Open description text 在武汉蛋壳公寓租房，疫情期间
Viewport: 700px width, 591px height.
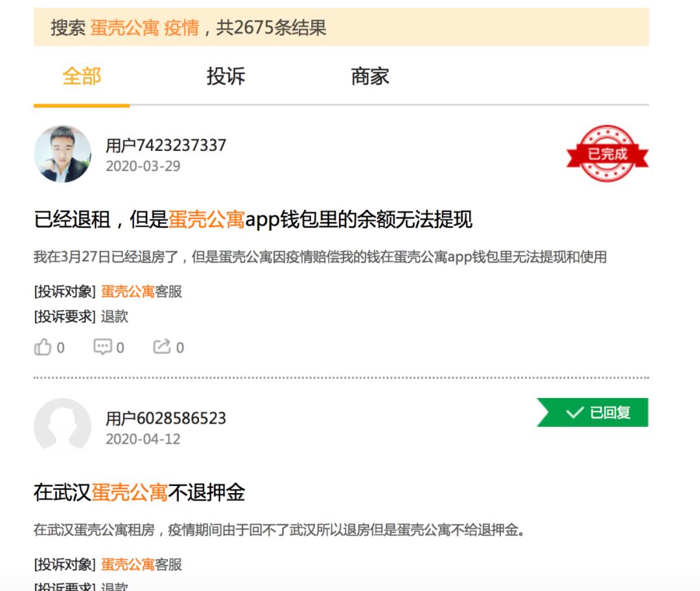279,530
